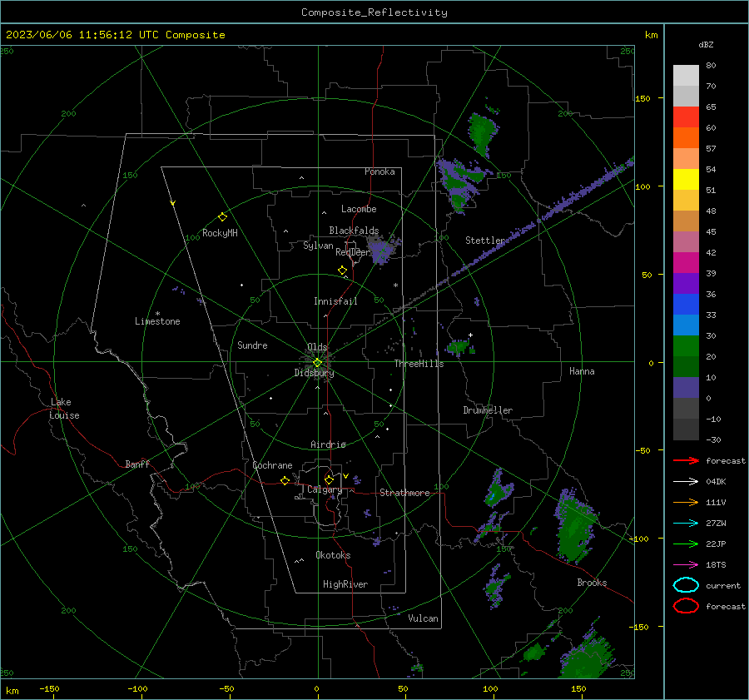Click the Lacombe city label
Screen dimensions: 749x700
pos(359,209)
